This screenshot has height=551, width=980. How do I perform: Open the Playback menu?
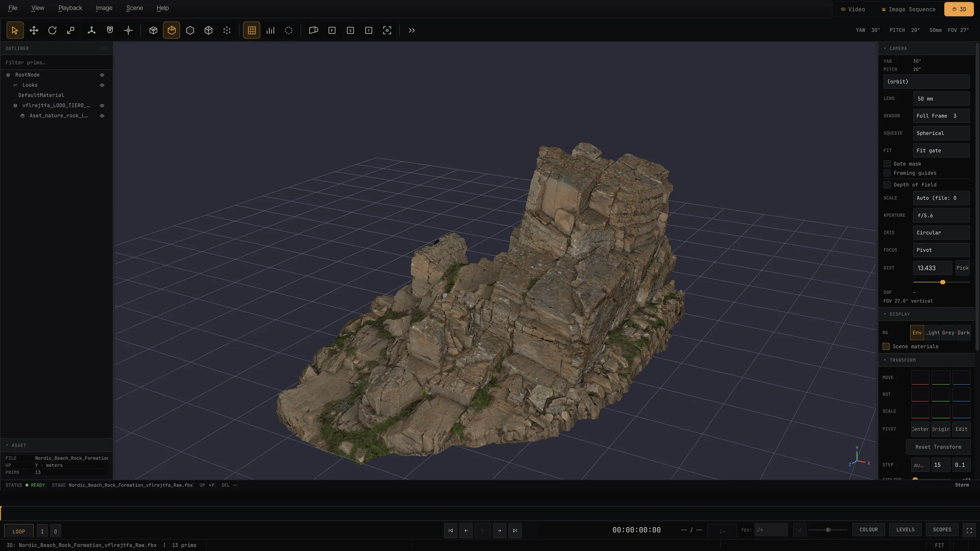click(70, 8)
